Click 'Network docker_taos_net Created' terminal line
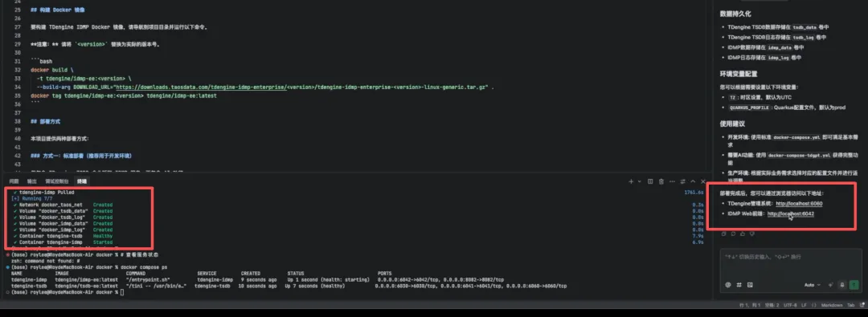The width and height of the screenshot is (868, 317). click(x=63, y=205)
